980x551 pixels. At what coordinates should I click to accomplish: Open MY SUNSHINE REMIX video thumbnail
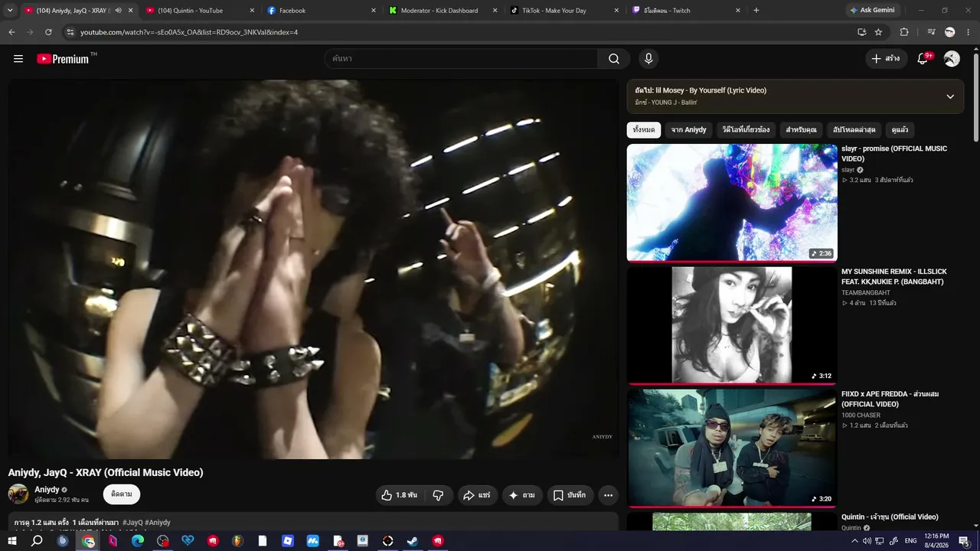(x=732, y=325)
